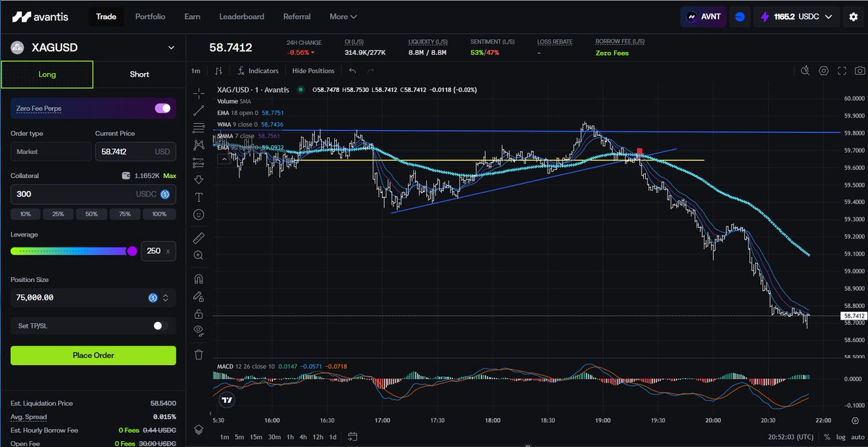The height and width of the screenshot is (447, 868).
Task: Click the Current Price field 58.7412
Action: pyautogui.click(x=136, y=152)
